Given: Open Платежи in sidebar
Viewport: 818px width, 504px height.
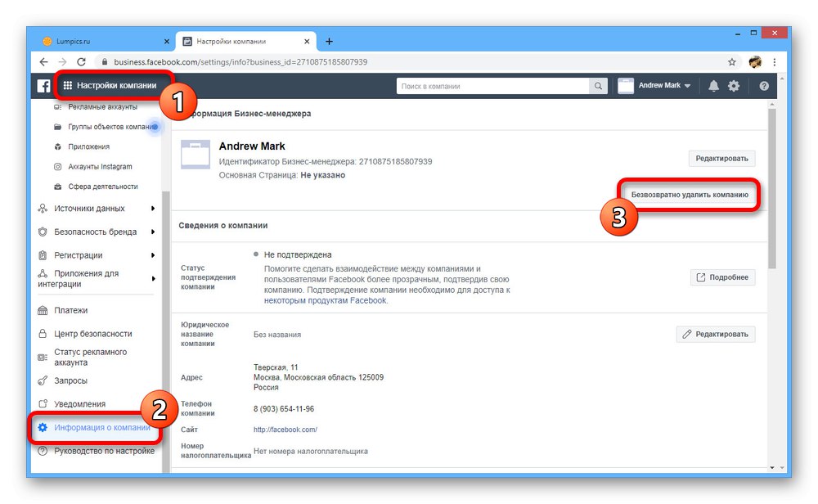Looking at the screenshot, I should pyautogui.click(x=71, y=310).
